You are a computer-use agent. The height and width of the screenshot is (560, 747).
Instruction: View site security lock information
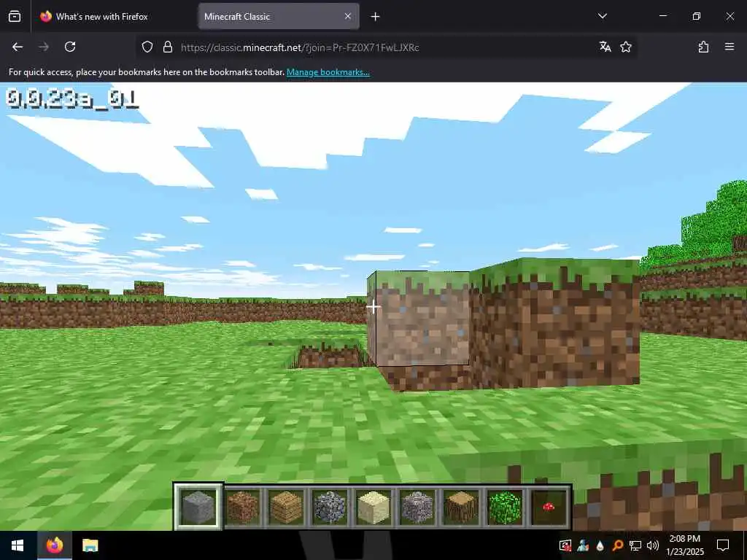pyautogui.click(x=167, y=47)
